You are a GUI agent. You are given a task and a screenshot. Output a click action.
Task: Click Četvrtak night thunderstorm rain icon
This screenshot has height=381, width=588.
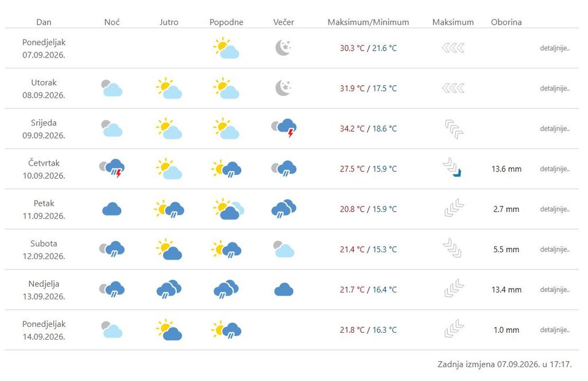112,168
